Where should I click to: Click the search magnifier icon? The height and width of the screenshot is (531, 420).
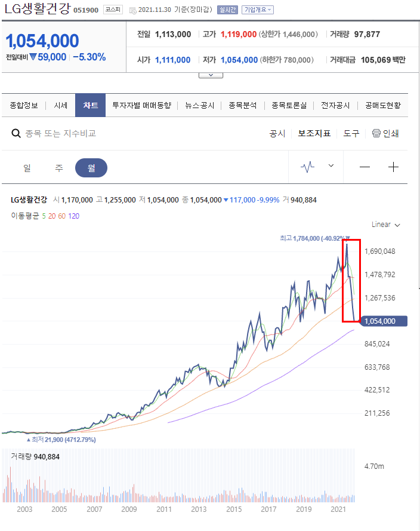click(16, 133)
